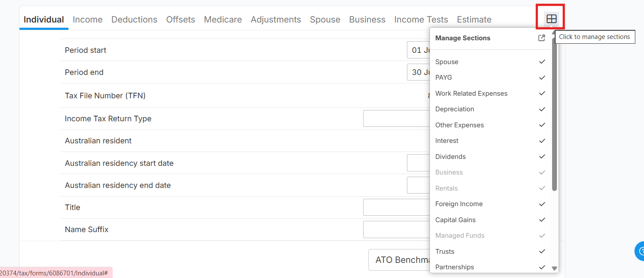Open the Title dropdown field
The width and height of the screenshot is (644, 278).
click(x=396, y=207)
